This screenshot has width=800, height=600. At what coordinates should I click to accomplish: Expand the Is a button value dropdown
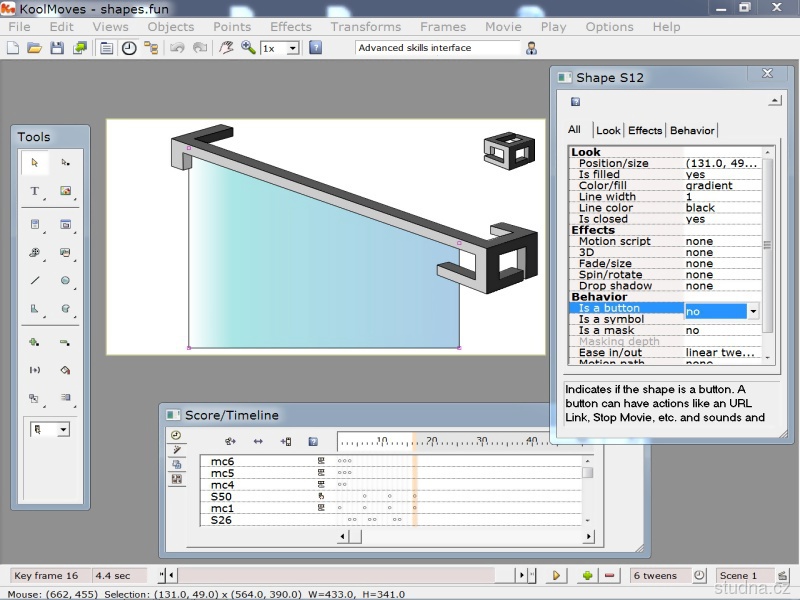753,311
